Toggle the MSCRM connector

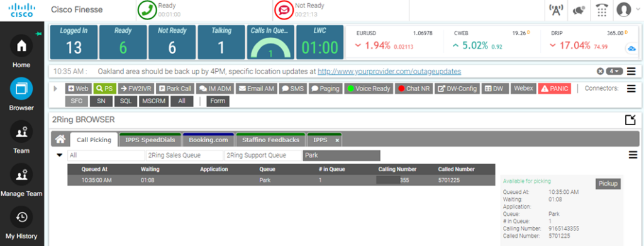[154, 101]
